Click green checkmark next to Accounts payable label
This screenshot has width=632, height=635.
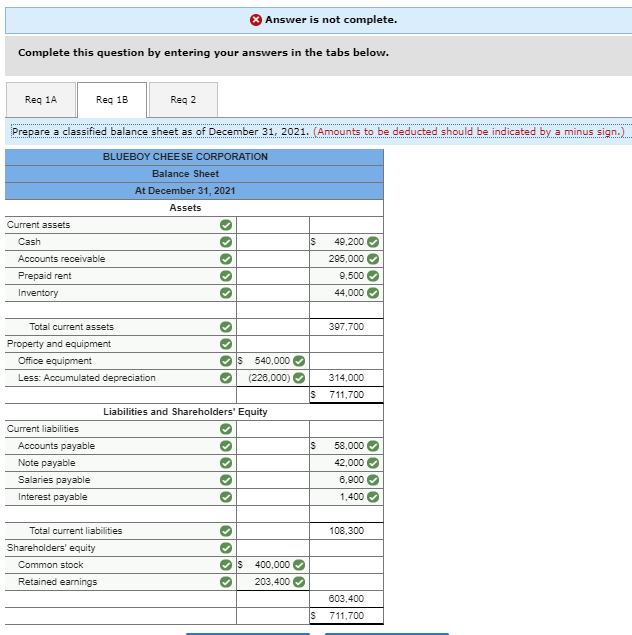pyautogui.click(x=226, y=446)
